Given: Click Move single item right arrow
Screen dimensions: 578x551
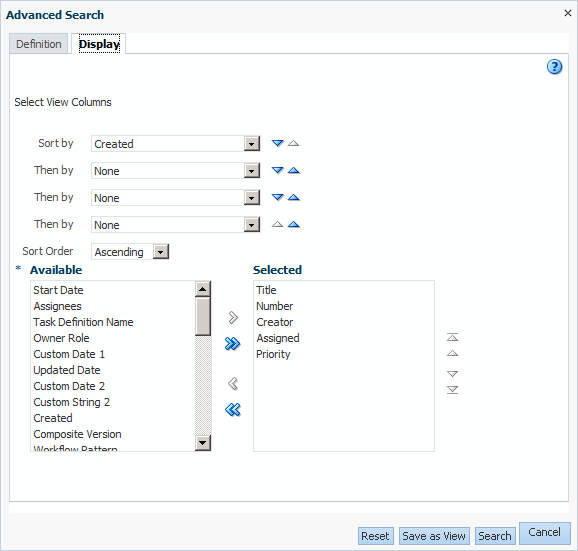Looking at the screenshot, I should pos(233,317).
